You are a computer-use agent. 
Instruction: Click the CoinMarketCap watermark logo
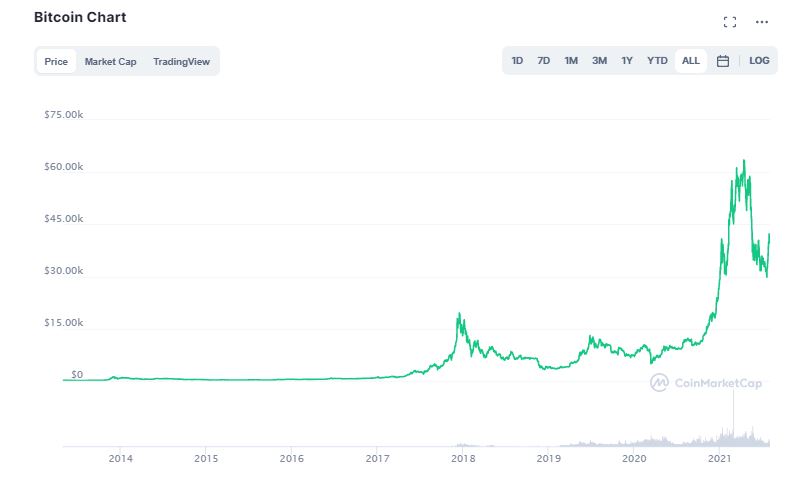[706, 383]
